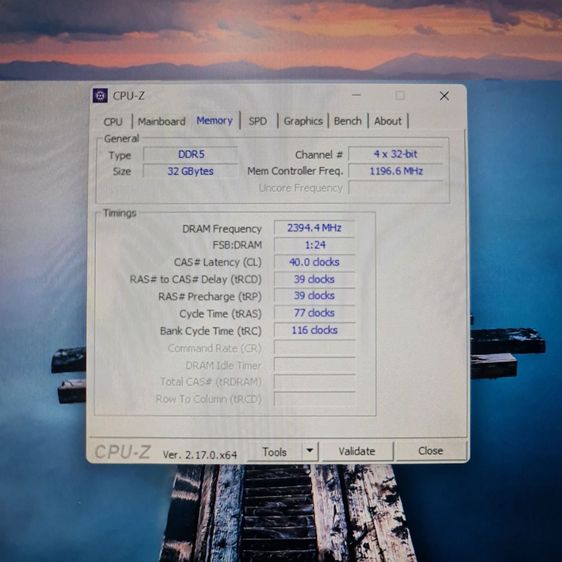This screenshot has height=562, width=562.
Task: Click the Channel # value field
Action: tap(396, 154)
